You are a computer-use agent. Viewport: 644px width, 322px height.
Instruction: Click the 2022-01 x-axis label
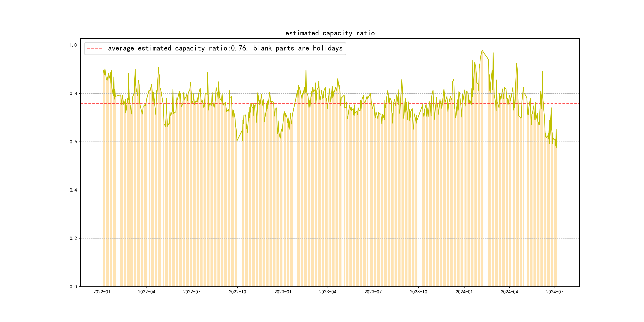pos(102,292)
